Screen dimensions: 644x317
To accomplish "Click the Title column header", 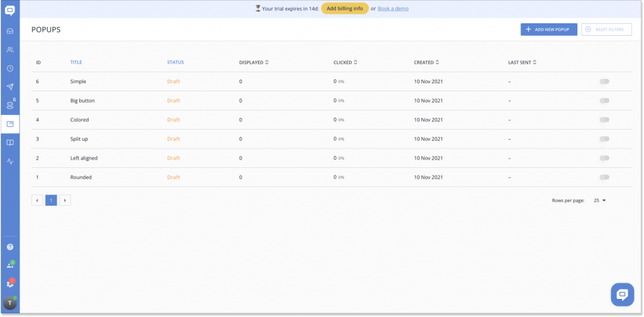I will 76,62.
